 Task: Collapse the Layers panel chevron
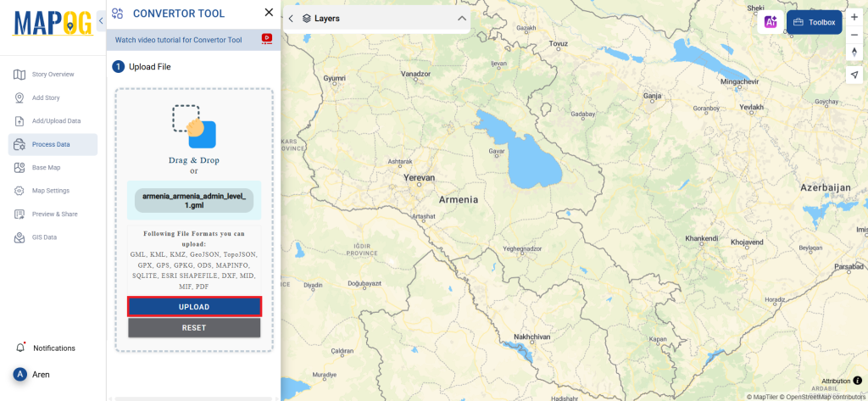click(x=462, y=19)
